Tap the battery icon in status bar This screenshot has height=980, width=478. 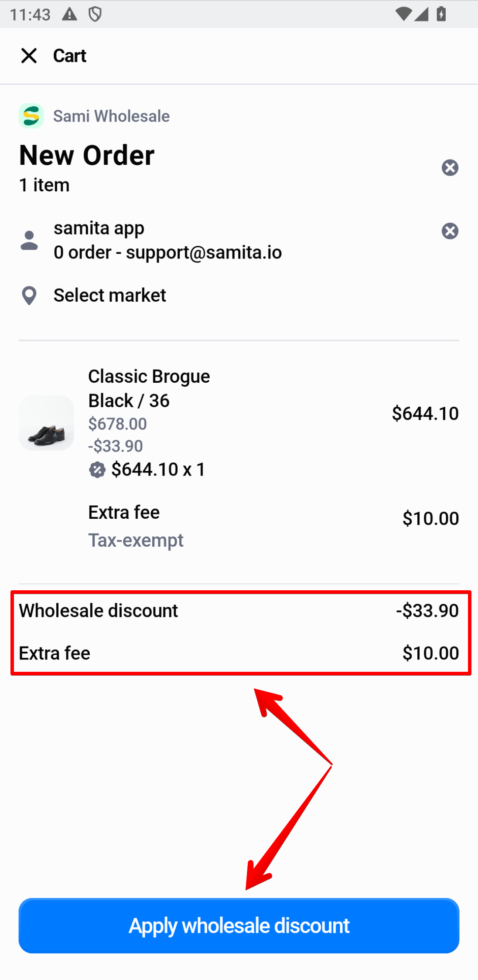tap(441, 14)
